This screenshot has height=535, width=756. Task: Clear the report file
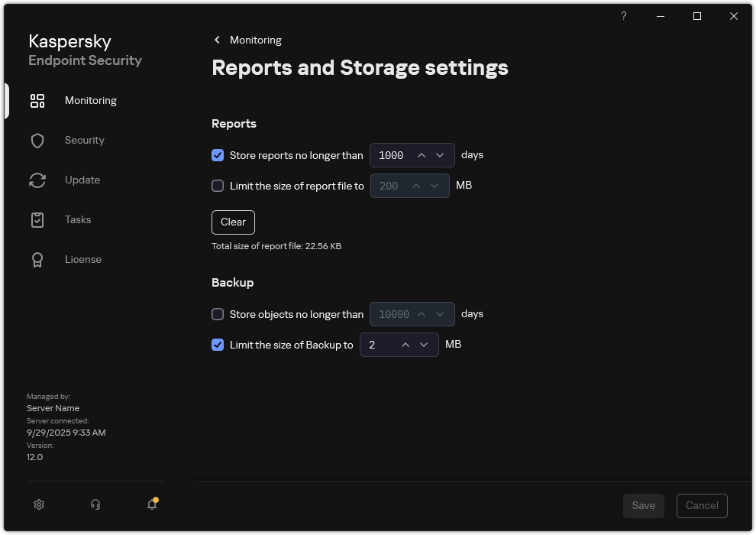(233, 222)
